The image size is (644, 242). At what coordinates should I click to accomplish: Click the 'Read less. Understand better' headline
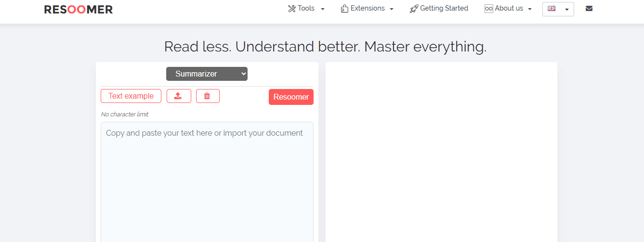coord(325,47)
